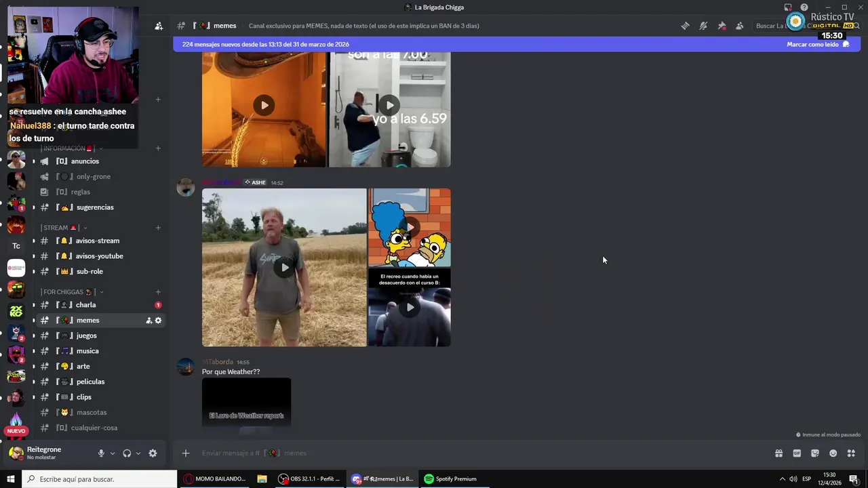Add channel to FOR CHIGGAS category plus
Viewport: 868px width, 488px height.
(x=158, y=292)
